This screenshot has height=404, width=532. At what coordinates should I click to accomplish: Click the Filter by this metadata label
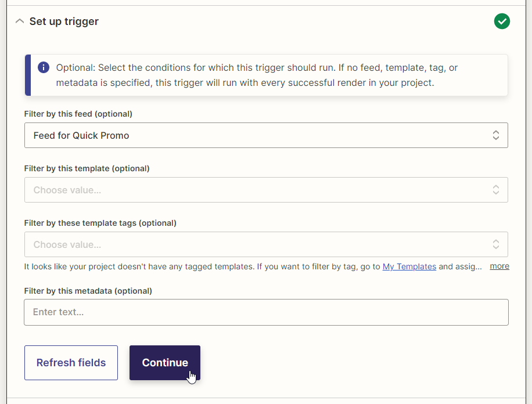coord(88,291)
